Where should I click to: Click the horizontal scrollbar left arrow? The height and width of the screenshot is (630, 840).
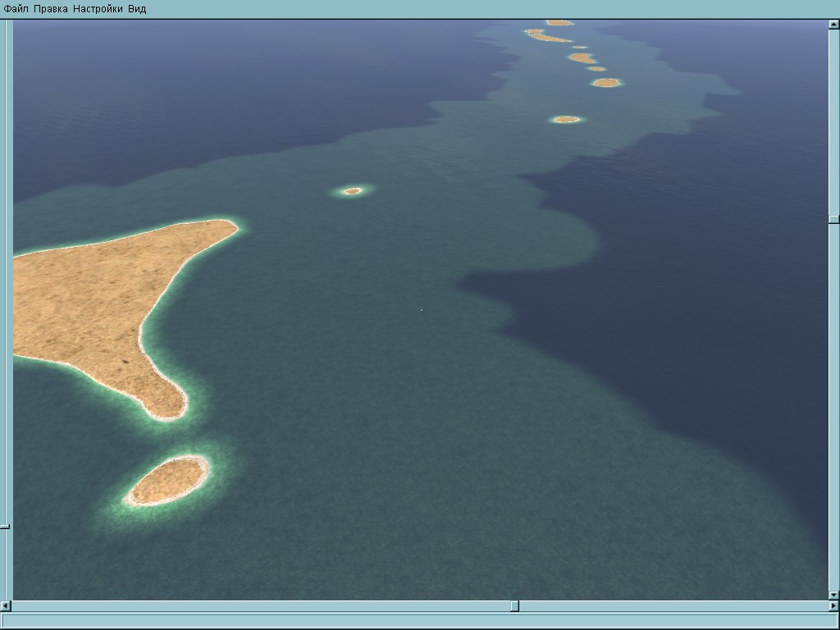point(6,606)
